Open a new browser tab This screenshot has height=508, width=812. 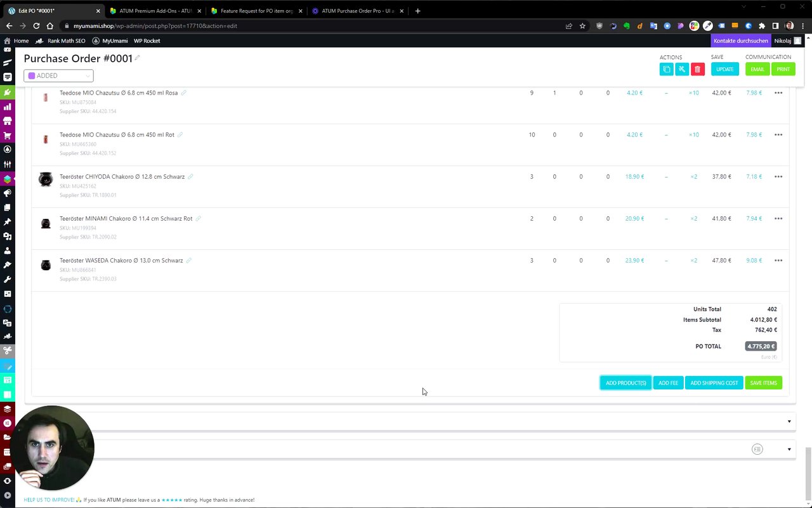point(417,11)
